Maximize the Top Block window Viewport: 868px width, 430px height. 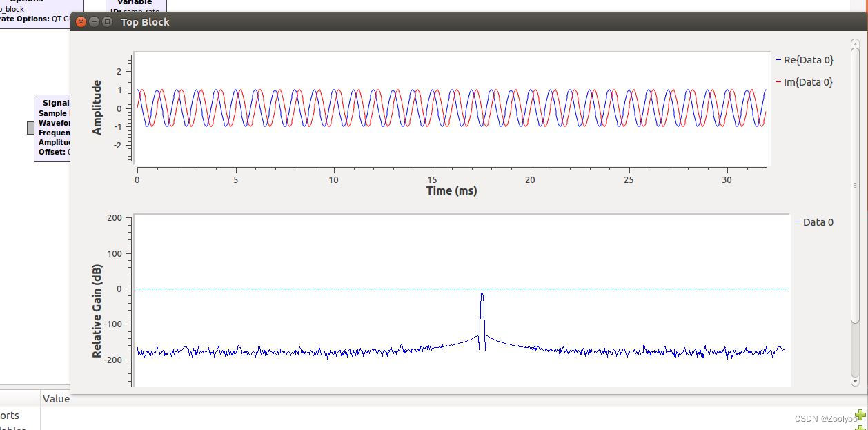107,21
